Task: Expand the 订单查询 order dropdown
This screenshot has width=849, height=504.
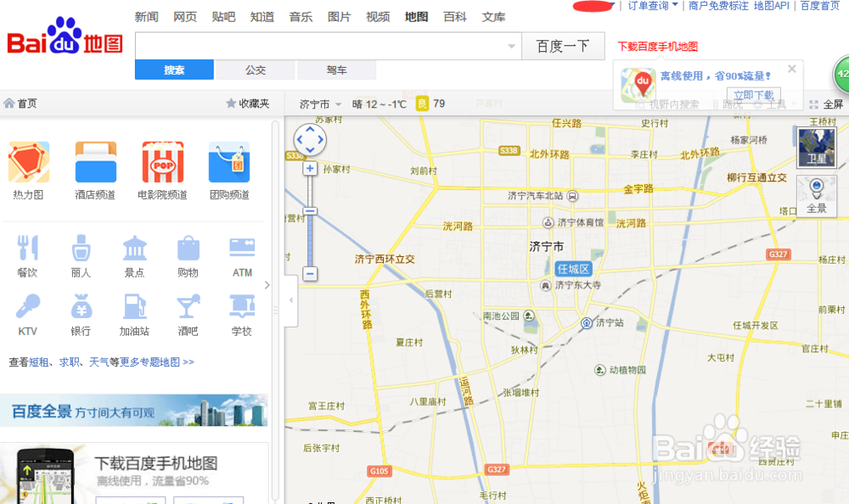Action: [x=652, y=6]
